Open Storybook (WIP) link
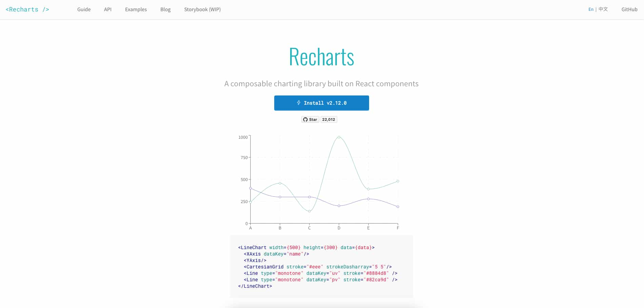 [202, 9]
